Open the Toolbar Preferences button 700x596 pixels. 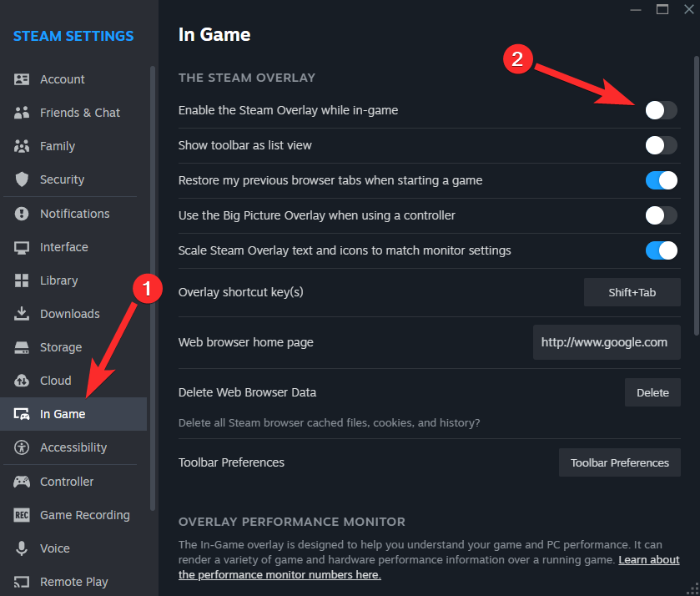click(x=619, y=462)
